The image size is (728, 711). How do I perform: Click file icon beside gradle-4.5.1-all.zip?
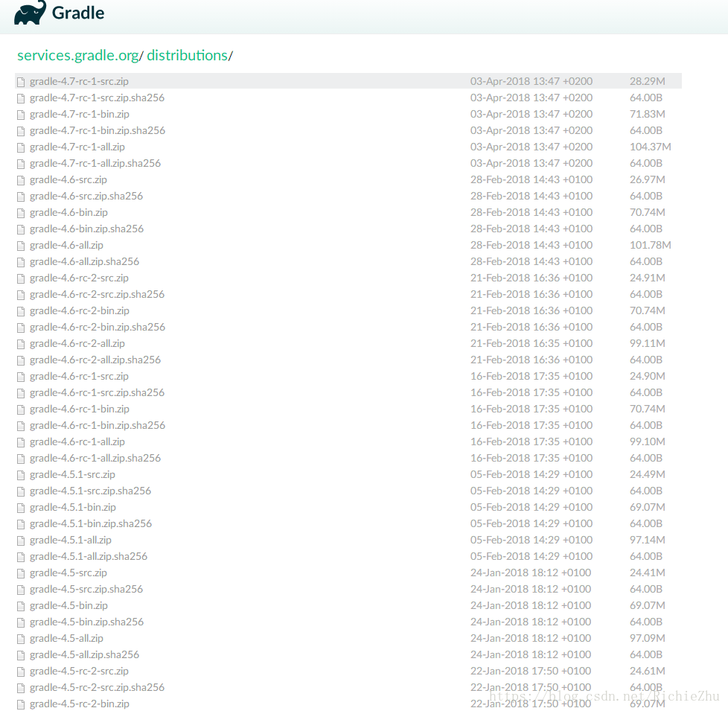[21, 541]
